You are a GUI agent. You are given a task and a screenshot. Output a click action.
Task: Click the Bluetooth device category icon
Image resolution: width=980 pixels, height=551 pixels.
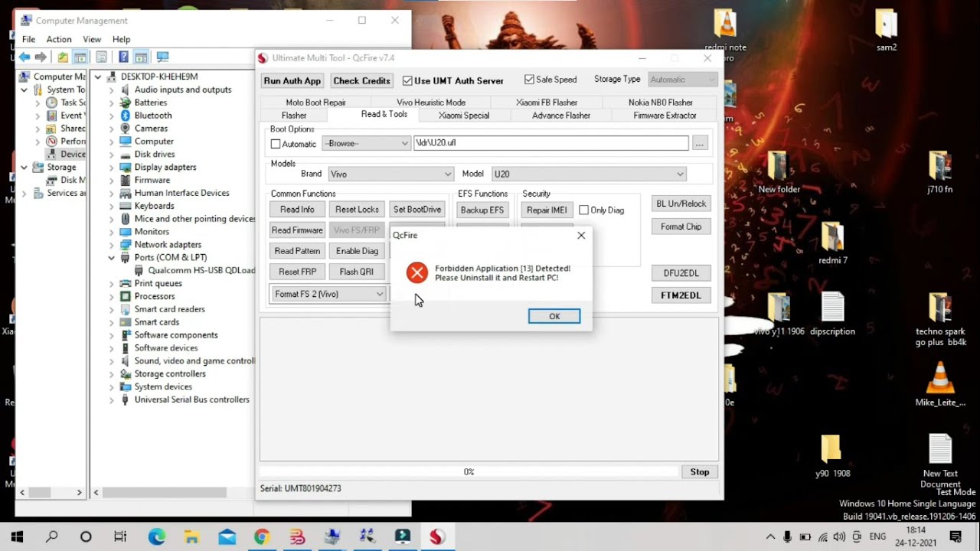(126, 116)
